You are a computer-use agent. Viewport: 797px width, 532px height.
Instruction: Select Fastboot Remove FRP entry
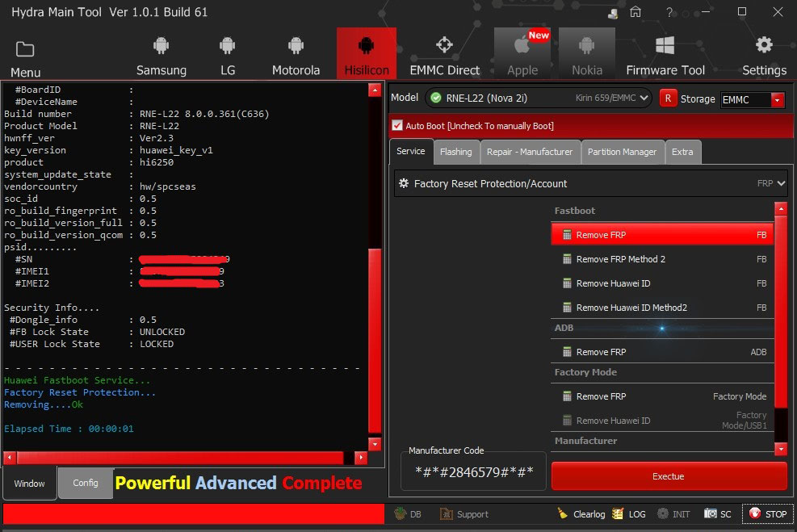pyautogui.click(x=662, y=235)
